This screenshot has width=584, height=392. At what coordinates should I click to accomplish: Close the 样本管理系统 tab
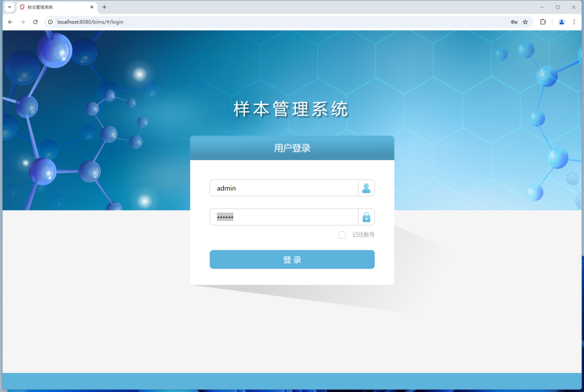point(92,7)
